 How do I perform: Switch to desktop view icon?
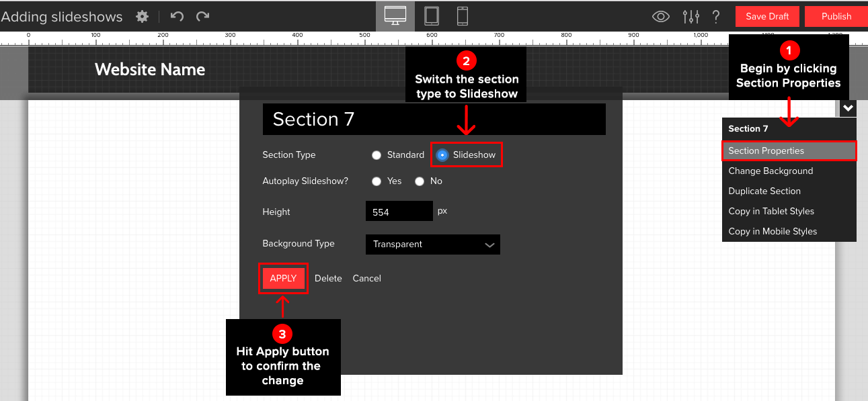pyautogui.click(x=395, y=16)
